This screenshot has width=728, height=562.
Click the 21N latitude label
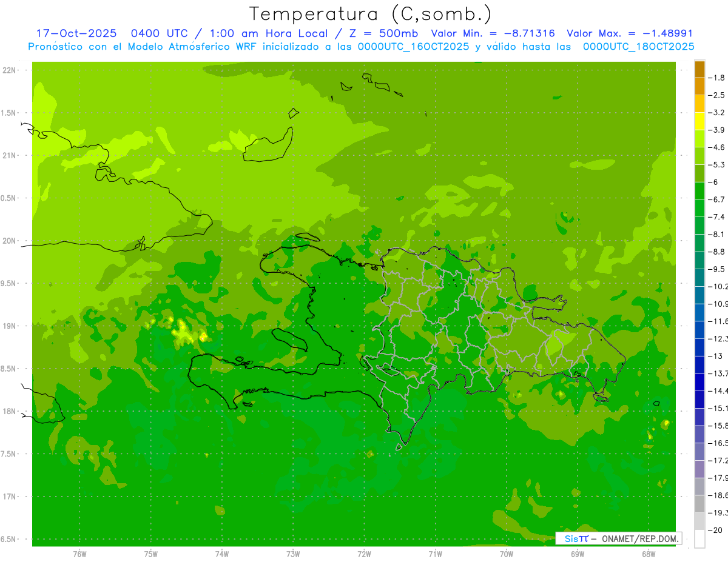pyautogui.click(x=9, y=155)
